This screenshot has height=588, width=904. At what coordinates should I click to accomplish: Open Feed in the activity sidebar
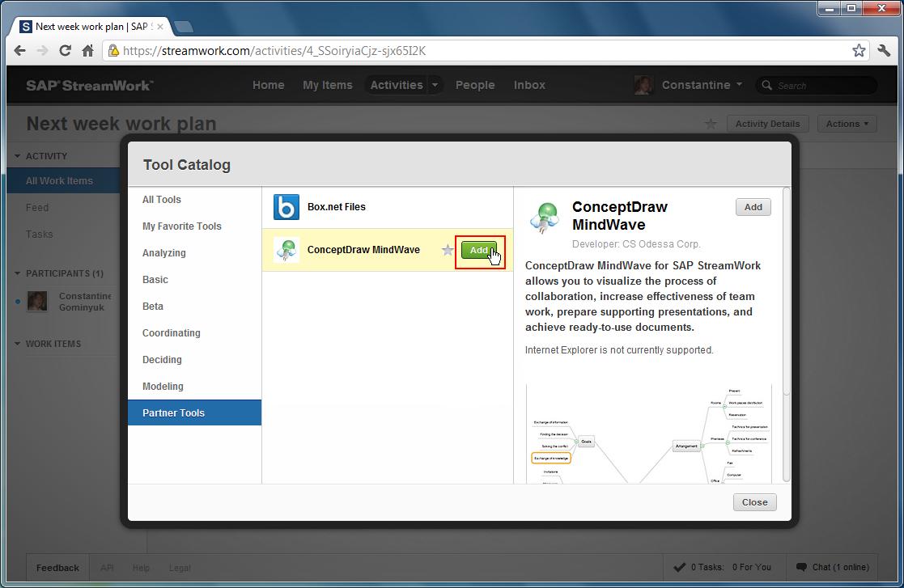pyautogui.click(x=37, y=207)
